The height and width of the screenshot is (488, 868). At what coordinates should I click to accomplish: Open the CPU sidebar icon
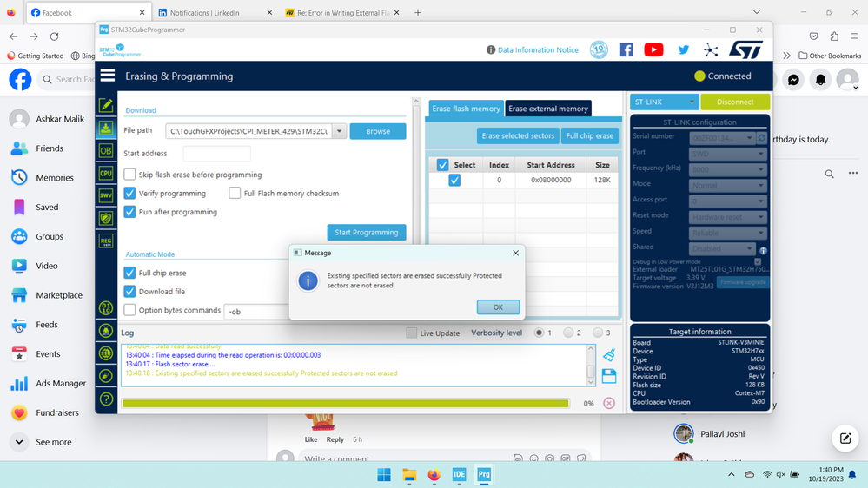[106, 173]
